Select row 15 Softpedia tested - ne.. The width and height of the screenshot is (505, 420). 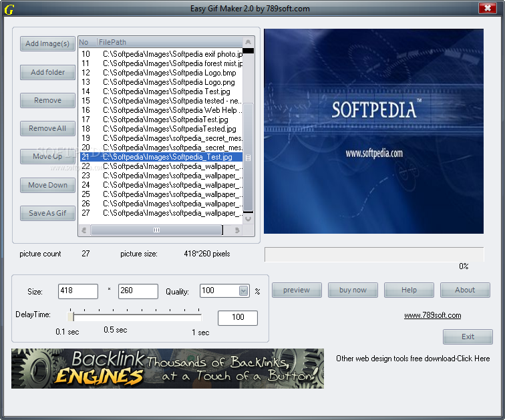[x=161, y=101]
